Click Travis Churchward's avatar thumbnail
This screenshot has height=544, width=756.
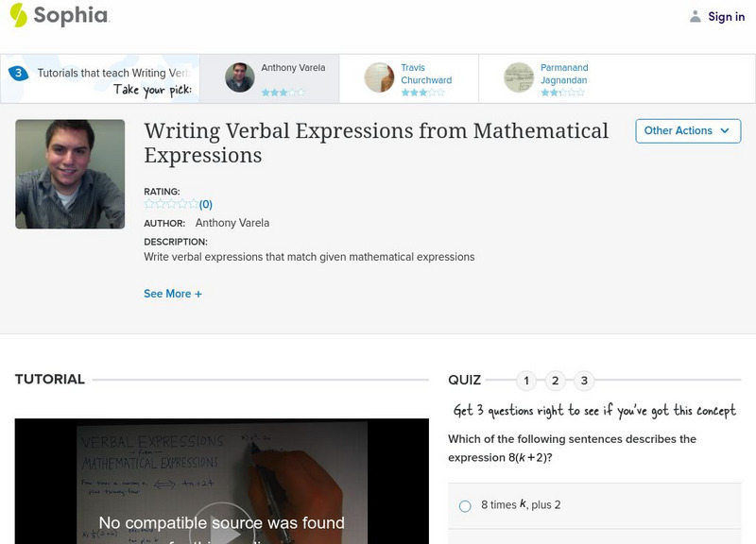[379, 77]
